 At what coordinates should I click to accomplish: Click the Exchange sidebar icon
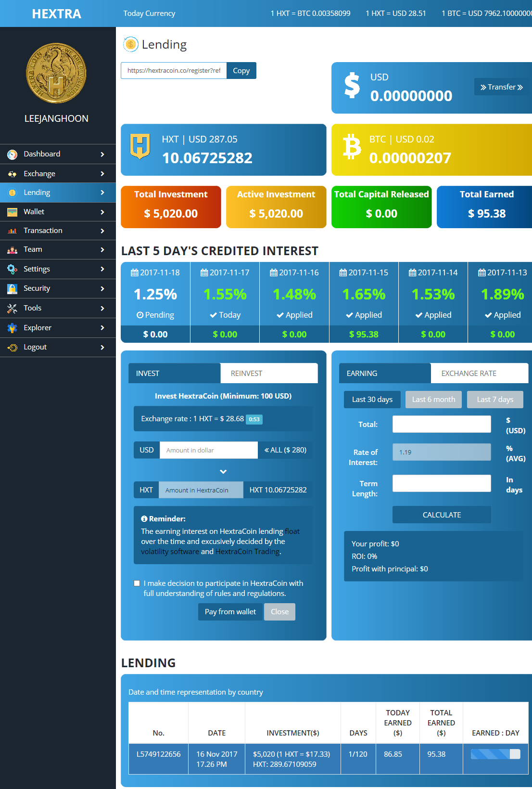[12, 174]
